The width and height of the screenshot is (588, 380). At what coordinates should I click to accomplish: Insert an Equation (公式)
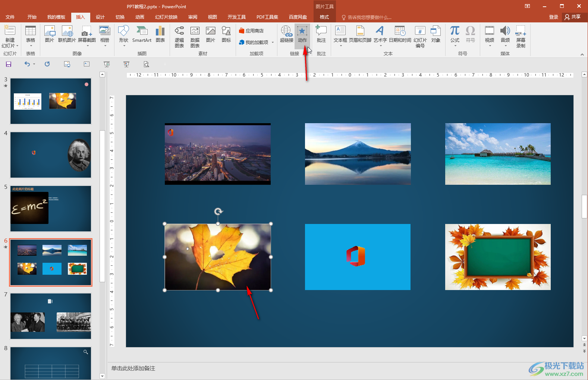pos(455,36)
